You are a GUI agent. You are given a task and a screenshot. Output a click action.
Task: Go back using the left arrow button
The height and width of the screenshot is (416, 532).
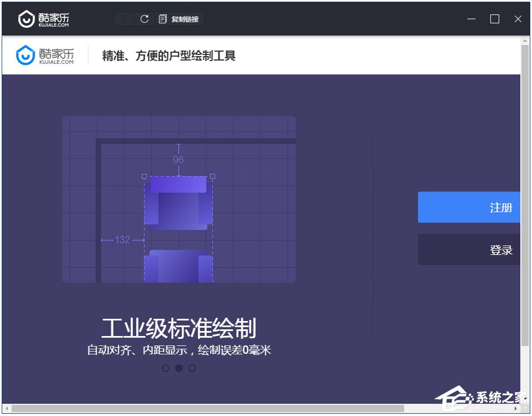coord(124,19)
